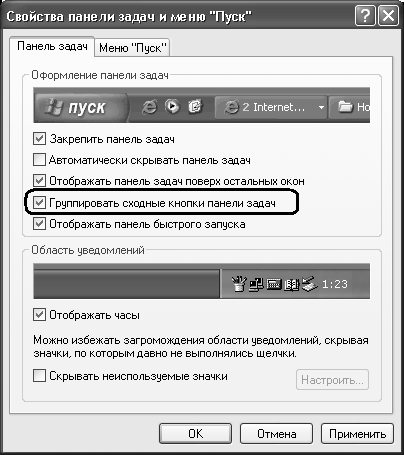
Task: Click the first tray icon beside network
Action: pos(239,284)
